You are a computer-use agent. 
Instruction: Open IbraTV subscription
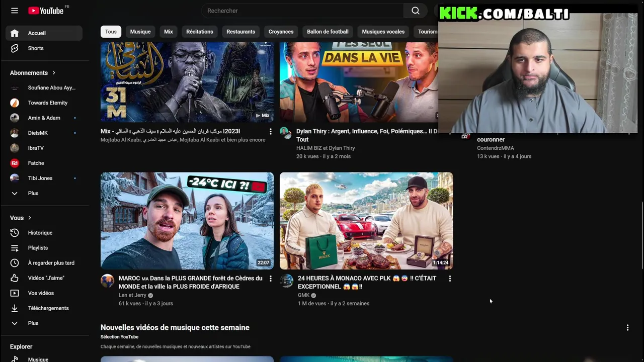pyautogui.click(x=44, y=148)
